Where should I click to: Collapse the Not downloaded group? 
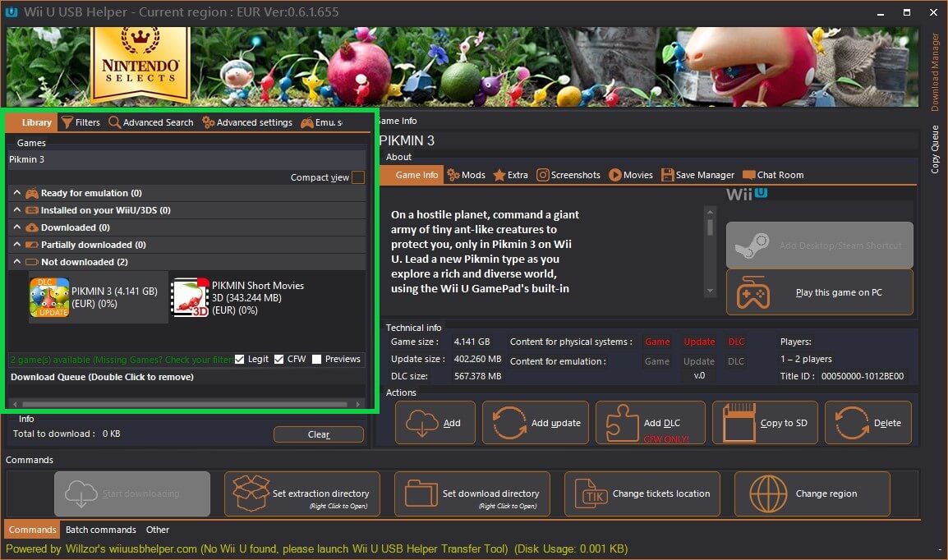coord(16,262)
